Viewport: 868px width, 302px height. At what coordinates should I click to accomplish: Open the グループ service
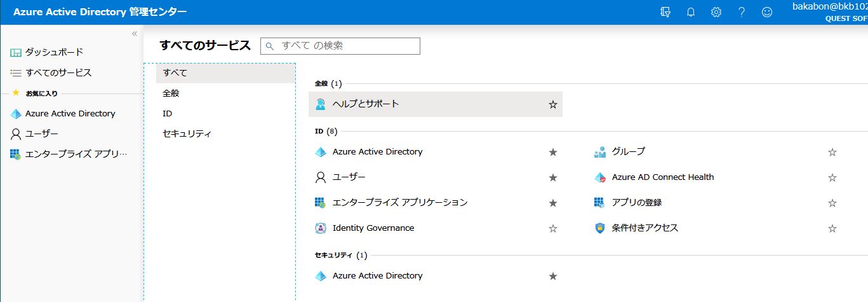[x=628, y=152]
